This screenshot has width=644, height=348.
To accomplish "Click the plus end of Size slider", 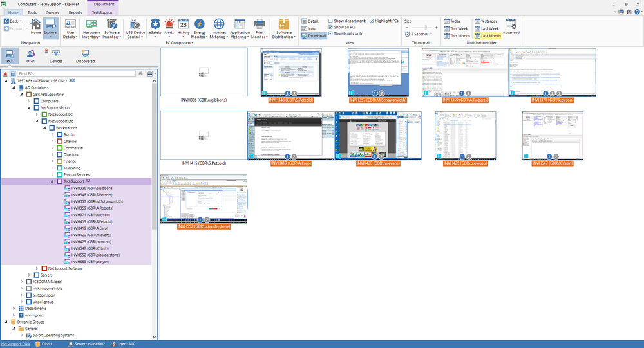I will [x=436, y=28].
